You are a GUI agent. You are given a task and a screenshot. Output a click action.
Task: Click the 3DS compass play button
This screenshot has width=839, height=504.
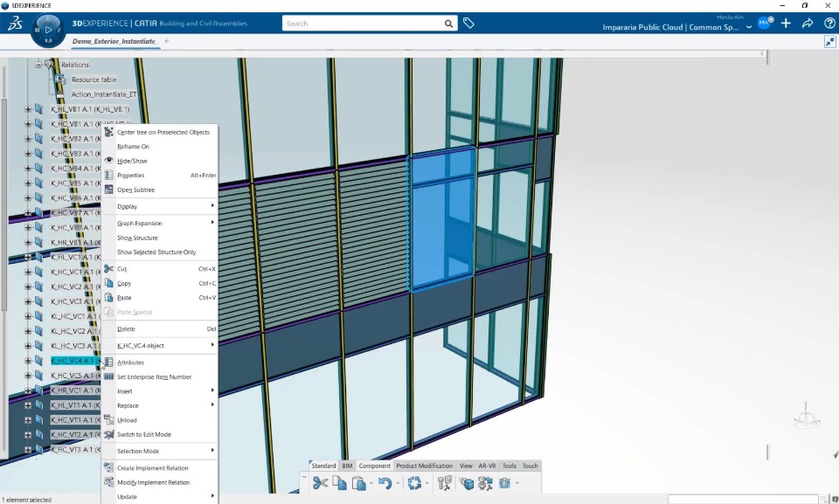pyautogui.click(x=49, y=30)
